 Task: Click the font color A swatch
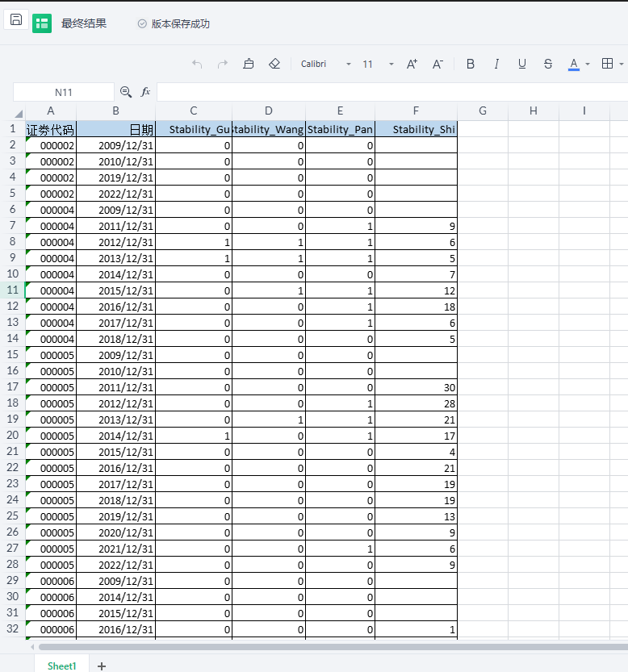click(x=574, y=64)
